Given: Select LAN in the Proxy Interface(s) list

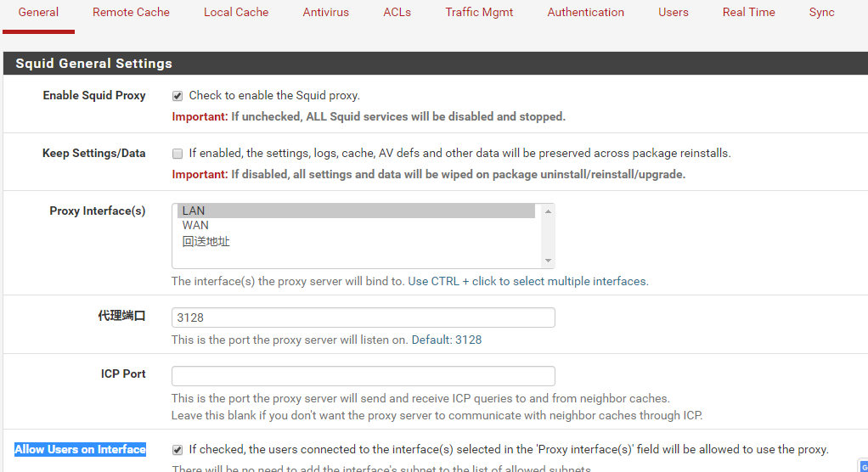Looking at the screenshot, I should 356,211.
